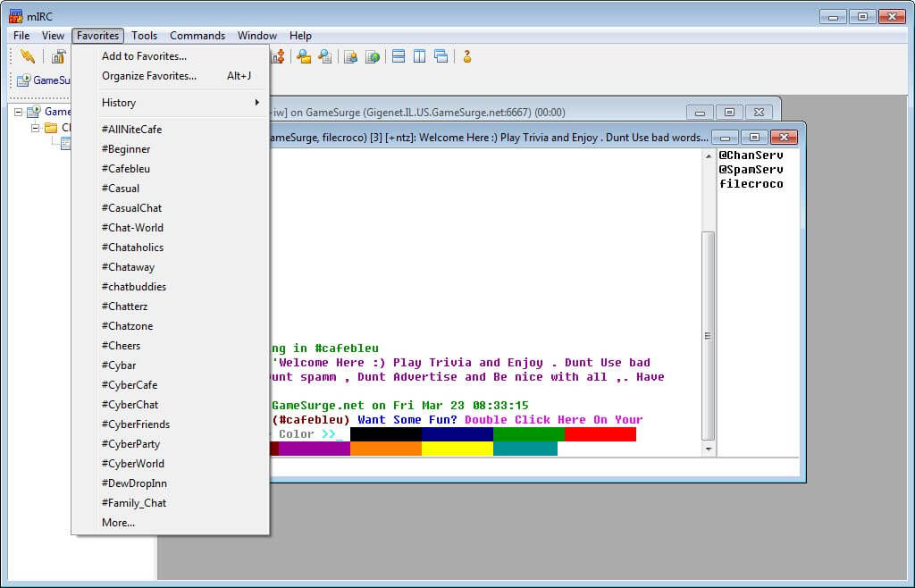Collapse the channels folder tree node
Screen dimensions: 915x588
(36, 128)
